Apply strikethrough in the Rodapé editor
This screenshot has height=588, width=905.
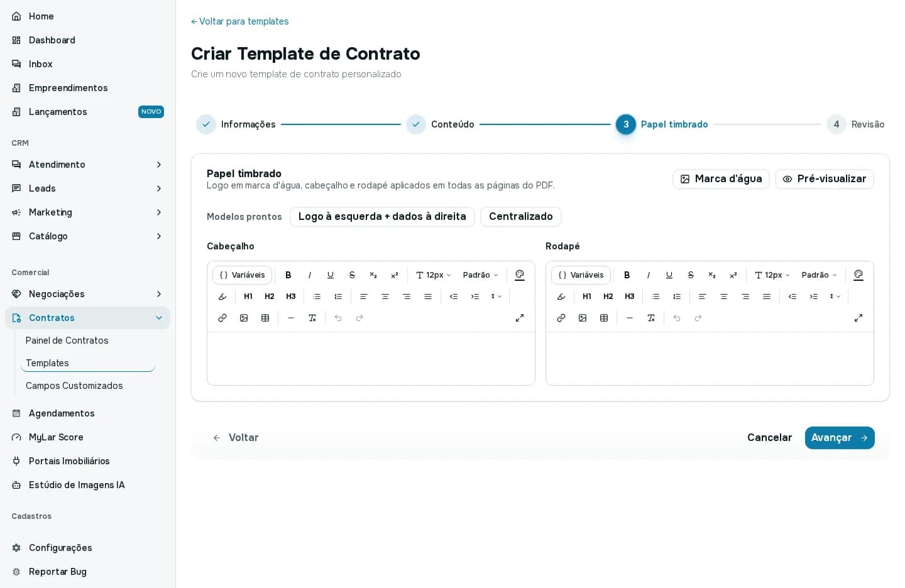click(691, 275)
